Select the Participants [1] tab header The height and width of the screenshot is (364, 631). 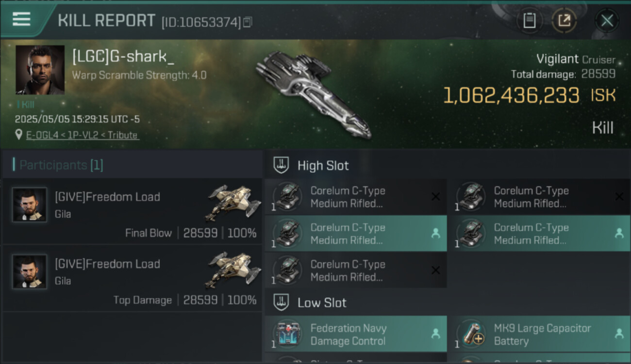pos(58,165)
